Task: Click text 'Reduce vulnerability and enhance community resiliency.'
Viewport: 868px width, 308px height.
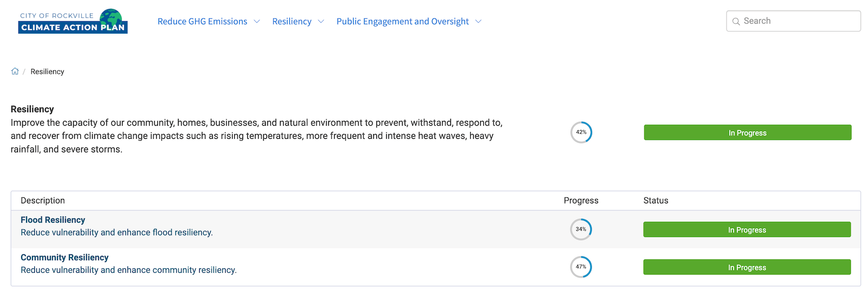Action: pos(129,269)
